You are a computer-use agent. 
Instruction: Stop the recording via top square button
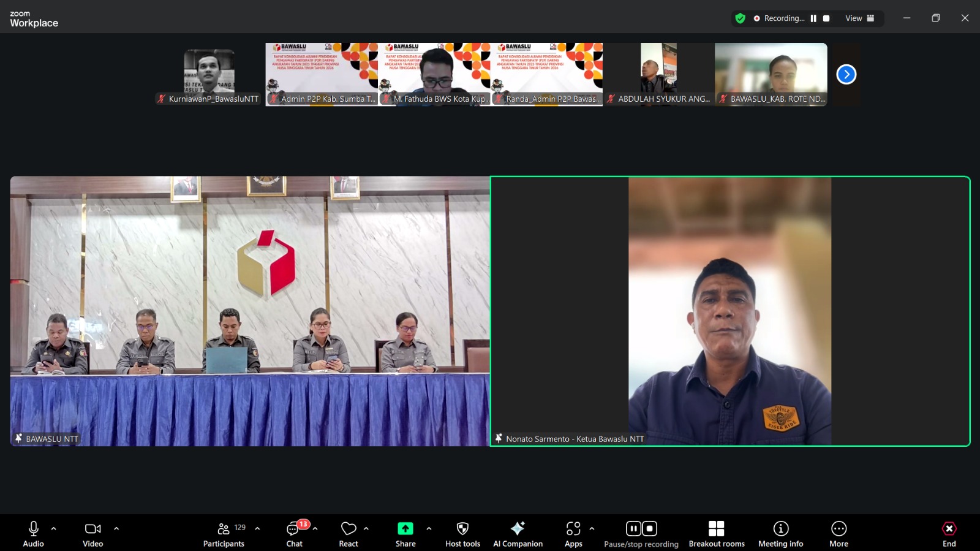click(826, 18)
